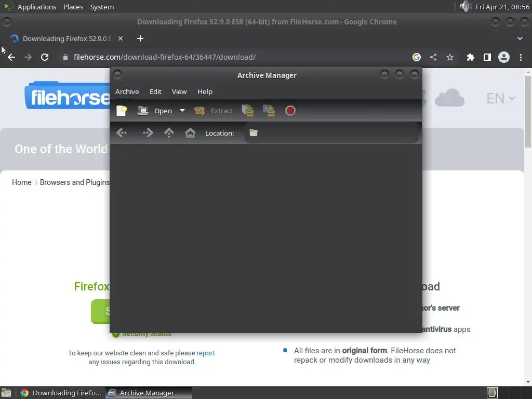The width and height of the screenshot is (532, 399).
Task: Close the Downloading Firefox Chrome tab
Action: (x=121, y=38)
